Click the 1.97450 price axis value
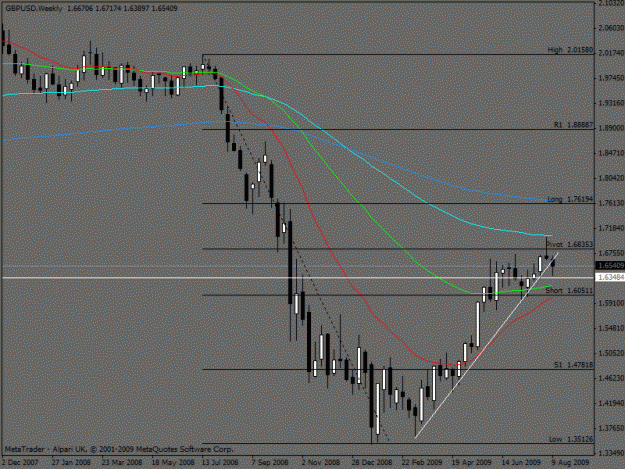 (611, 78)
